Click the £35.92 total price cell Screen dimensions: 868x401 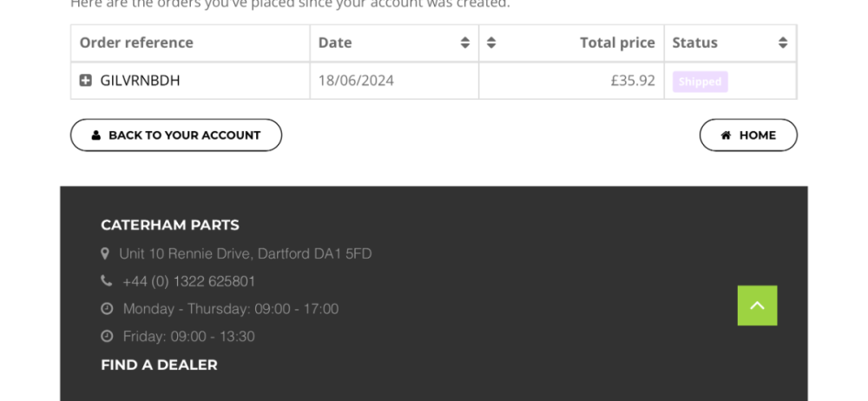click(632, 81)
